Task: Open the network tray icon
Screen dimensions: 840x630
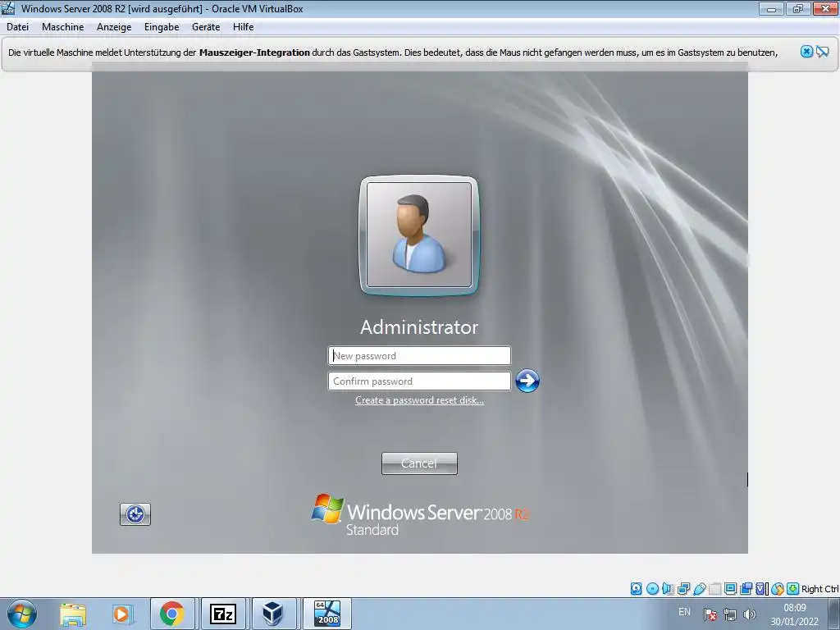Action: click(x=729, y=614)
